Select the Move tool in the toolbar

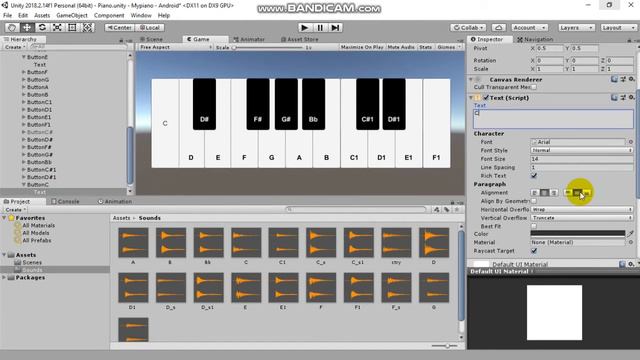point(27,27)
